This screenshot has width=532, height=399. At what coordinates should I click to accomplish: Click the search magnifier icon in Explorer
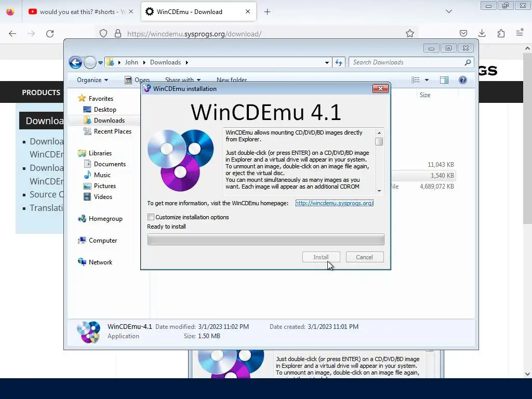tap(468, 62)
